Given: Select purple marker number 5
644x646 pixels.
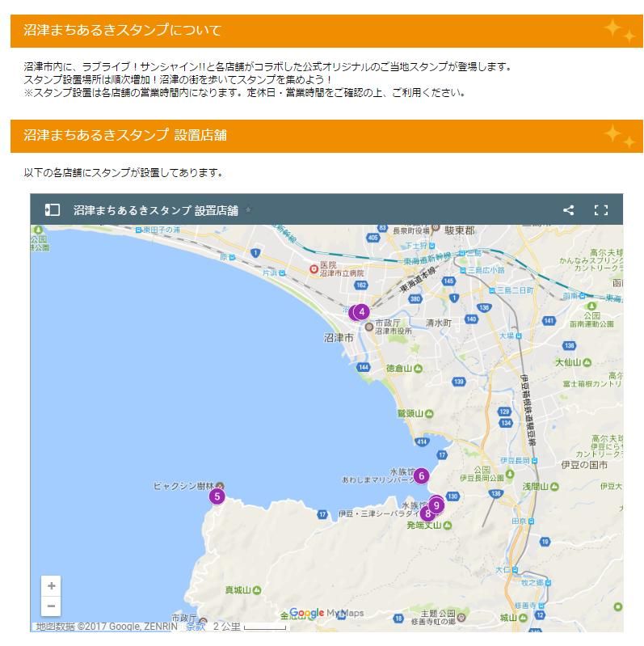Looking at the screenshot, I should pos(217,496).
